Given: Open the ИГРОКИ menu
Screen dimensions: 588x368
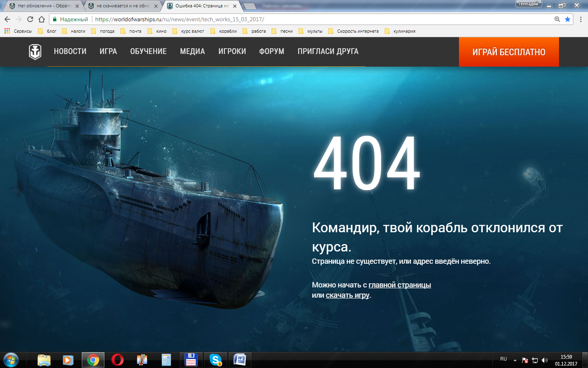Looking at the screenshot, I should point(232,52).
